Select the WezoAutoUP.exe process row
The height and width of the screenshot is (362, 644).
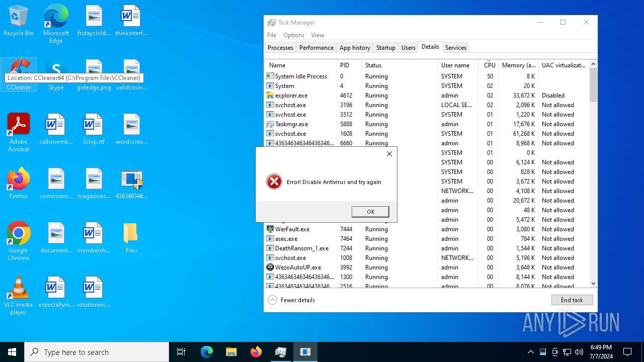(427, 267)
